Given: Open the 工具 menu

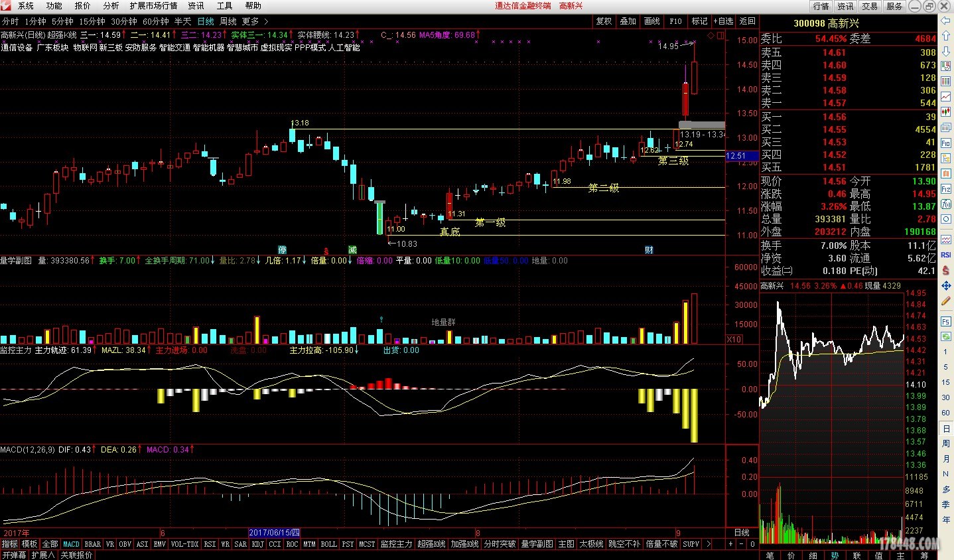Looking at the screenshot, I should (224, 6).
